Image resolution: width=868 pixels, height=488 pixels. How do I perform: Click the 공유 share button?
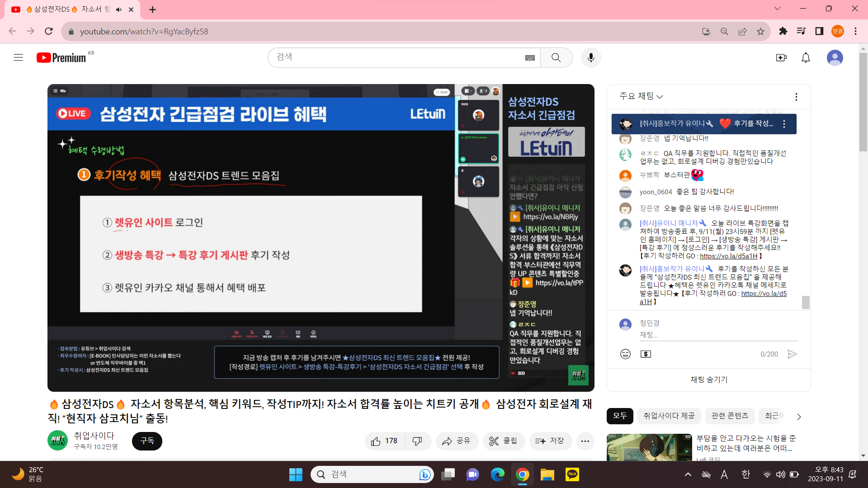coord(456,441)
